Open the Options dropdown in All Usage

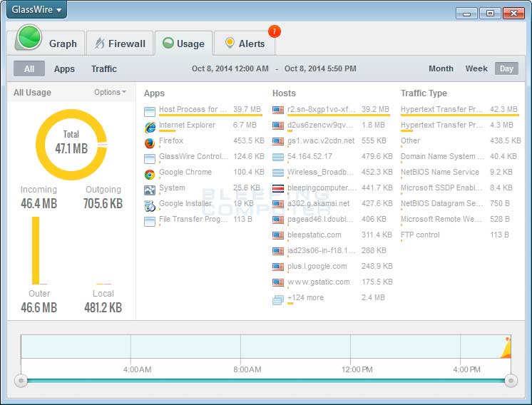[110, 92]
